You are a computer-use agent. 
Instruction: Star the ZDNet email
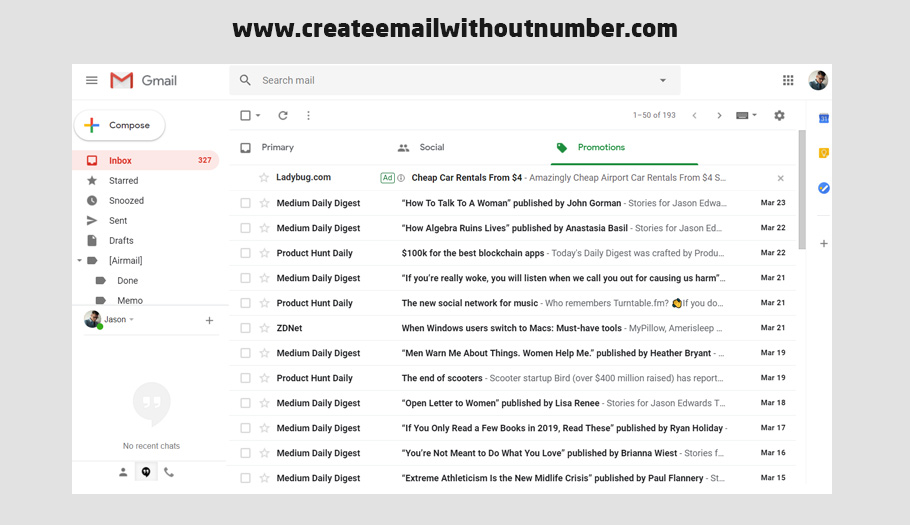[x=264, y=328]
